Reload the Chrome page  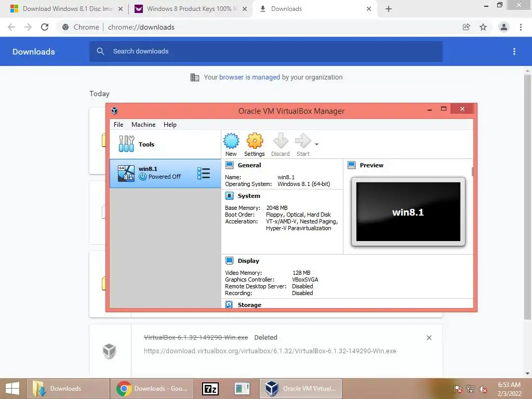tap(45, 27)
